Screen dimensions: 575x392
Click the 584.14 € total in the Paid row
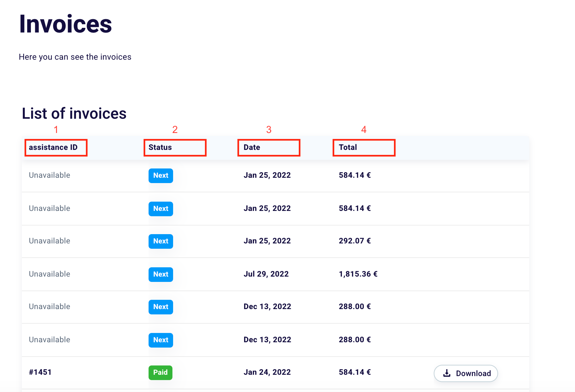354,372
